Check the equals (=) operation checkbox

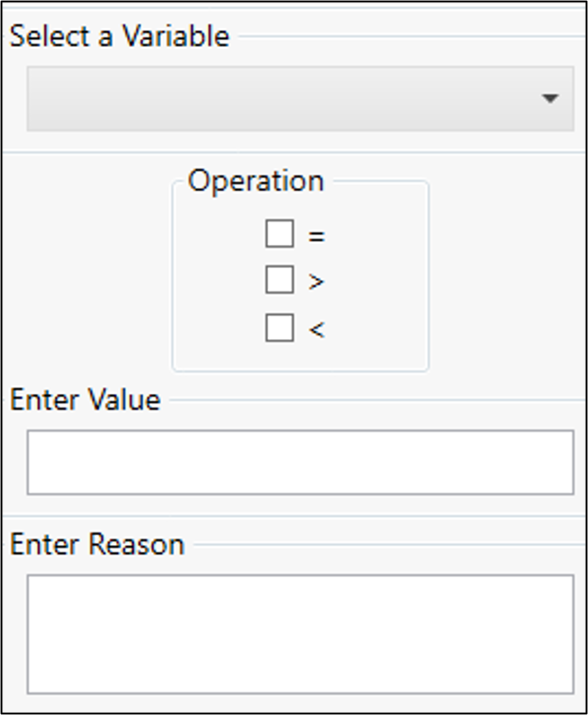point(279,233)
